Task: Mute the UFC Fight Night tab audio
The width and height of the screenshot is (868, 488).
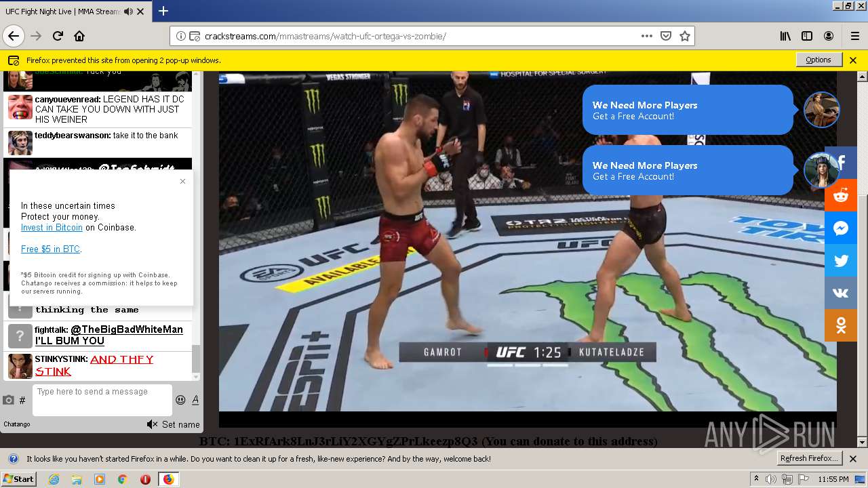Action: tap(127, 12)
